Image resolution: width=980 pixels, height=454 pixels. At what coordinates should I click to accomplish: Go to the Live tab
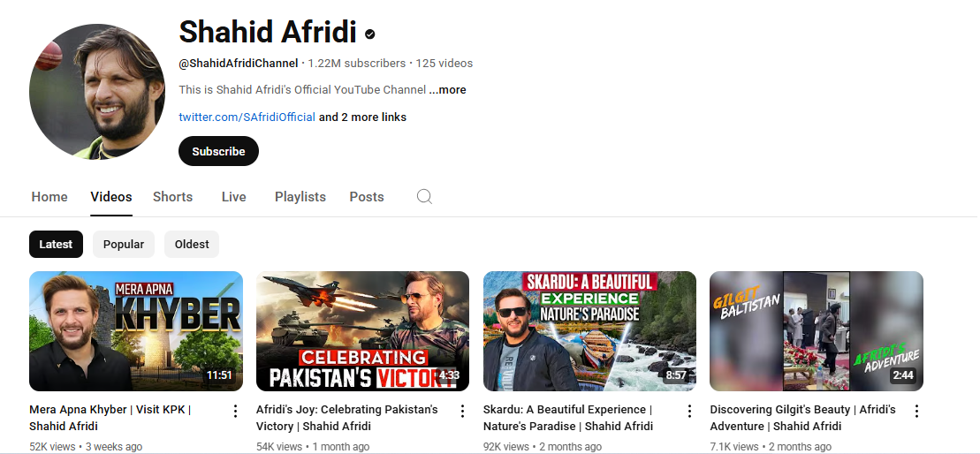click(x=234, y=197)
